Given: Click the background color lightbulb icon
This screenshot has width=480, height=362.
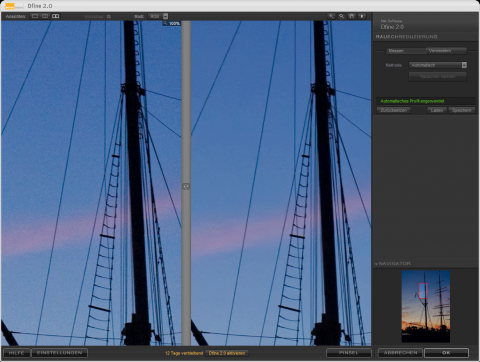Looking at the screenshot, I should coord(362,16).
